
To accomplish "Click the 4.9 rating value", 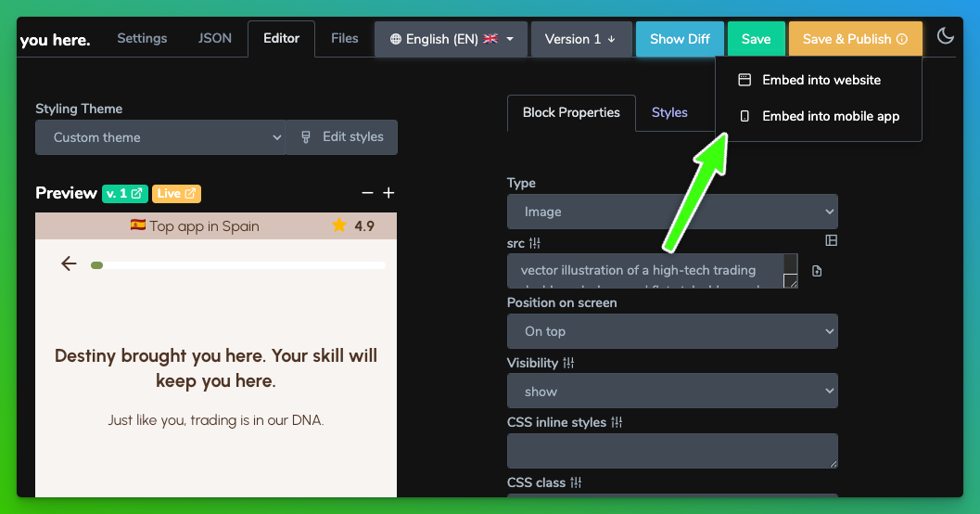I will (x=364, y=225).
